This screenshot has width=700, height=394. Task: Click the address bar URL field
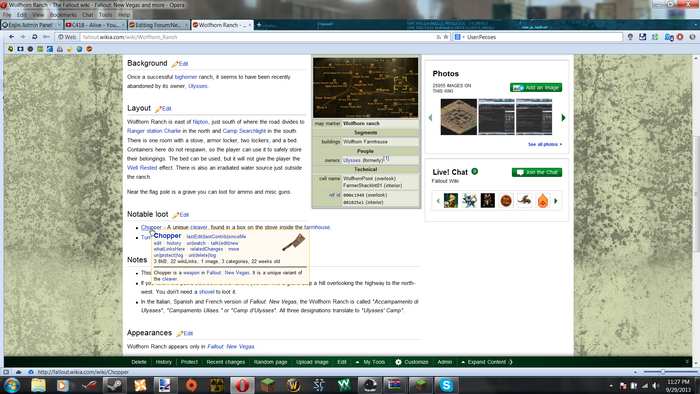258,37
